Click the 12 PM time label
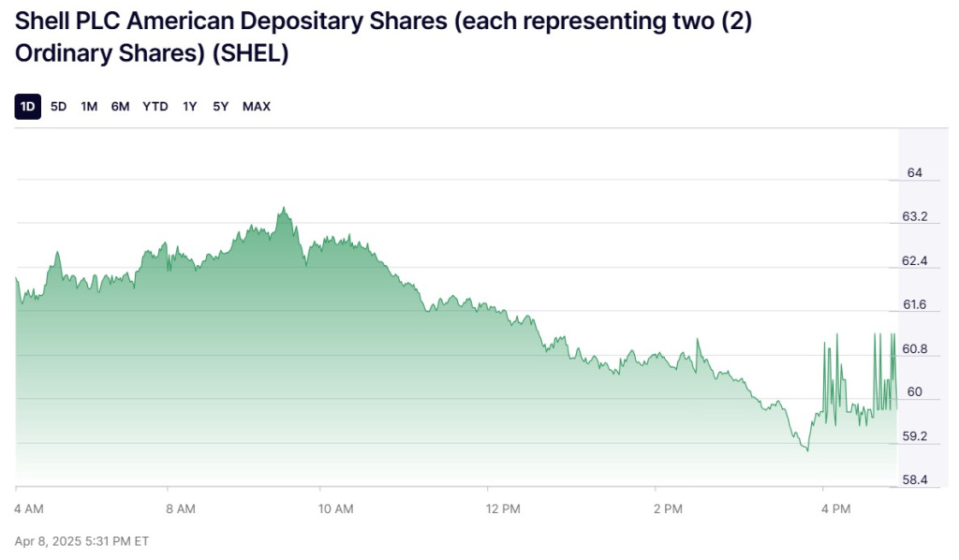The width and height of the screenshot is (959, 560). click(503, 508)
